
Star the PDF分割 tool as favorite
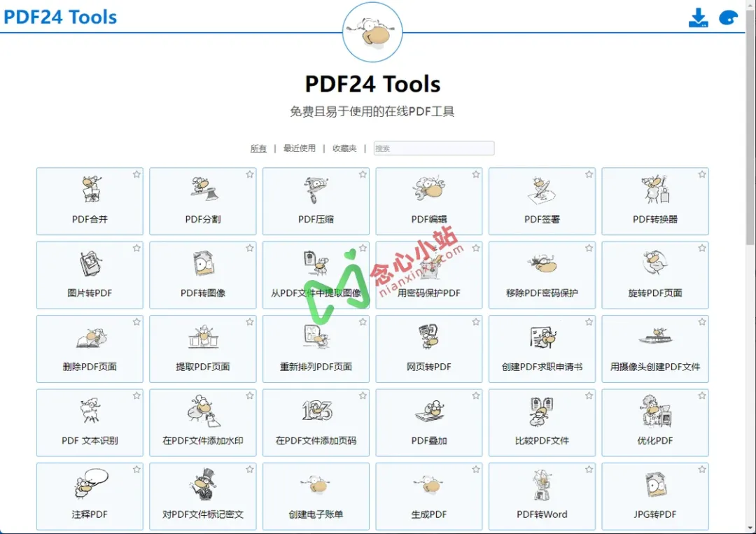(250, 174)
